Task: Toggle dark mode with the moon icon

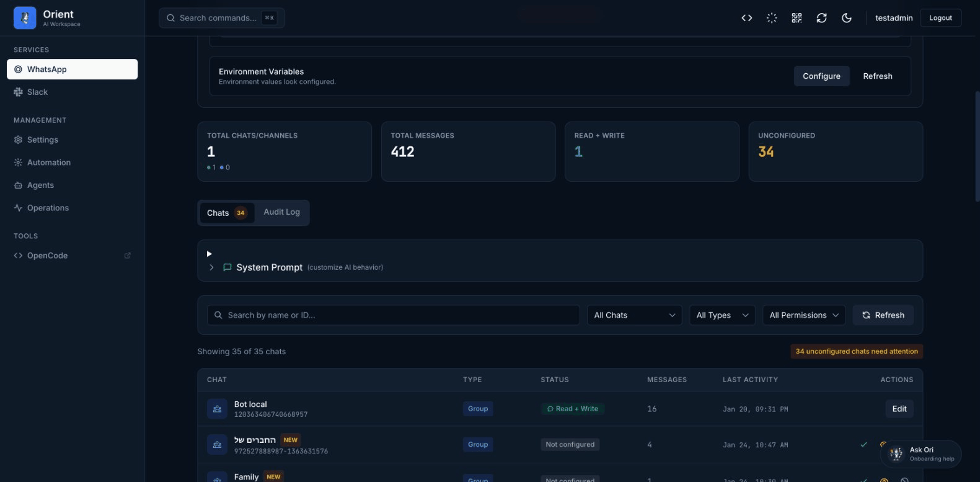Action: [847, 18]
